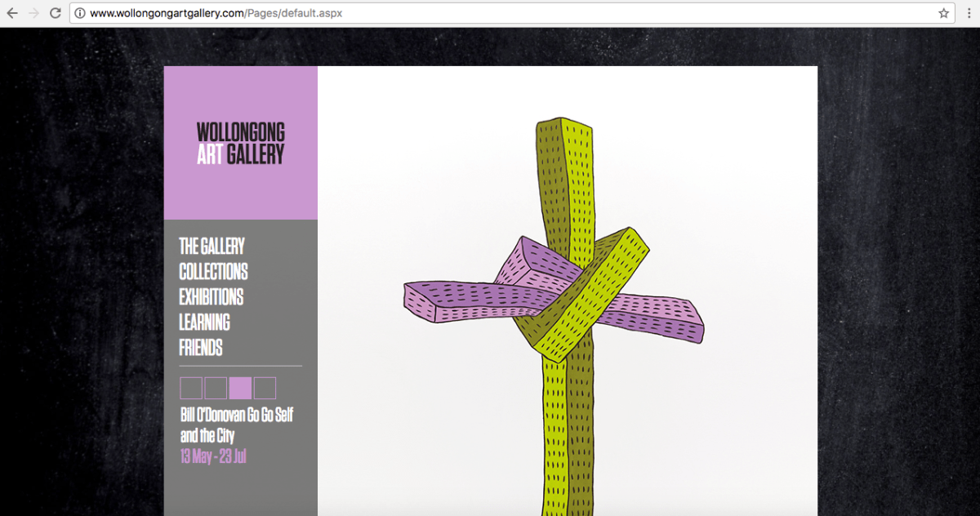Select the first slide indicator square
Screen dimensions: 980x516
coord(191,388)
